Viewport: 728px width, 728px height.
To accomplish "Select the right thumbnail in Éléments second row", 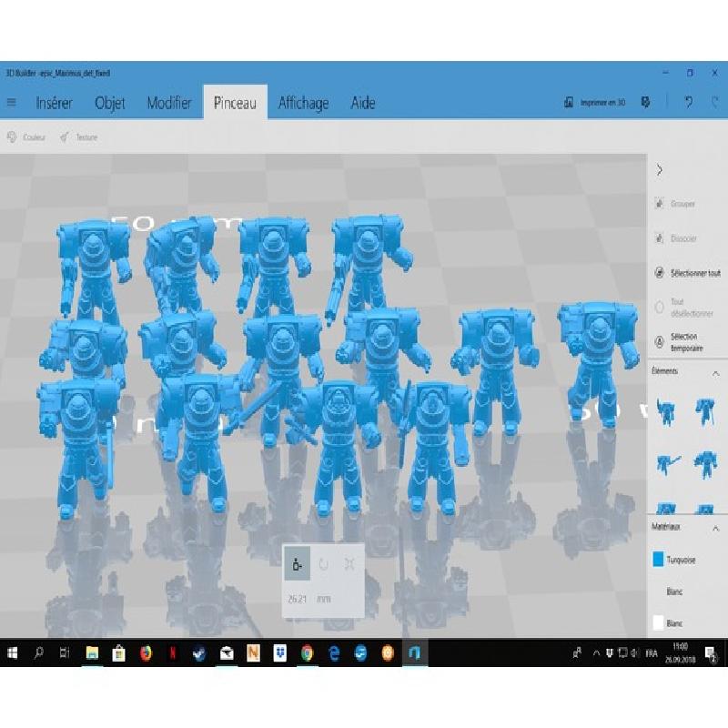I will tap(704, 463).
